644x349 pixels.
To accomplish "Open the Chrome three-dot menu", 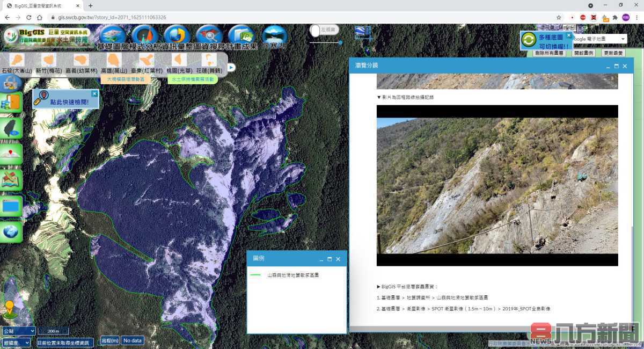I will pyautogui.click(x=636, y=17).
